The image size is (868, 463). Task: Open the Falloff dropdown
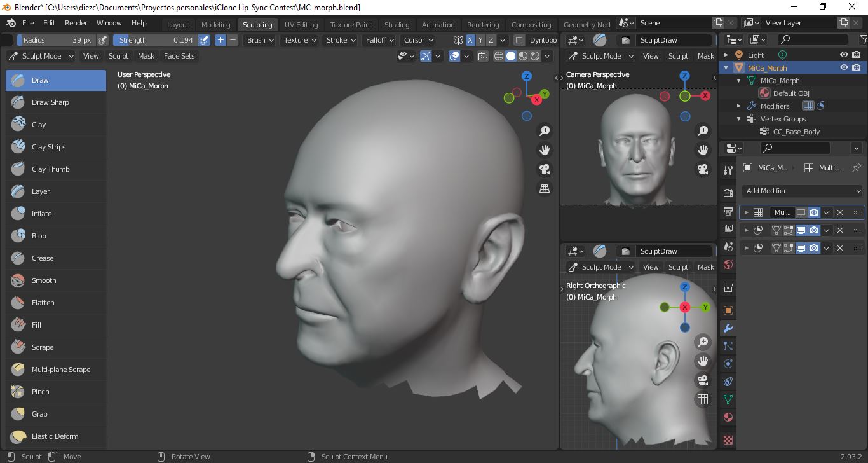click(x=380, y=40)
